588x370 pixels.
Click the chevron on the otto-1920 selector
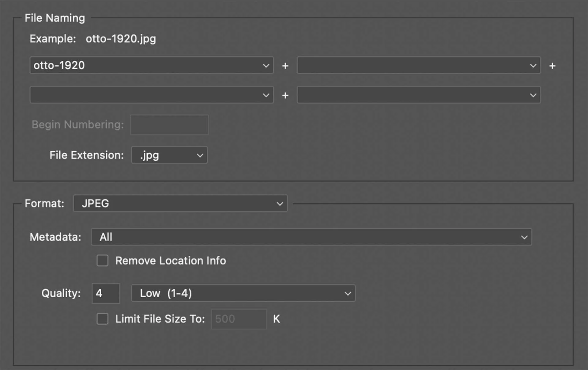point(266,65)
